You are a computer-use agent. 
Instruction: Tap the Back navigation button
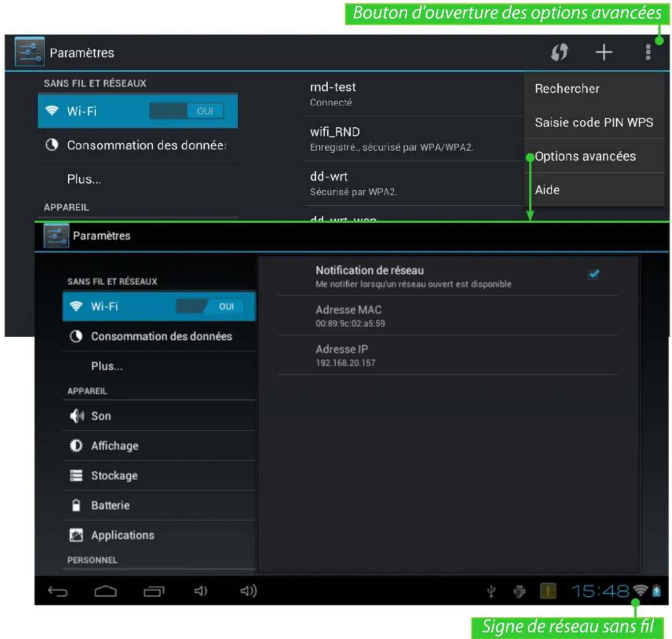[x=57, y=591]
